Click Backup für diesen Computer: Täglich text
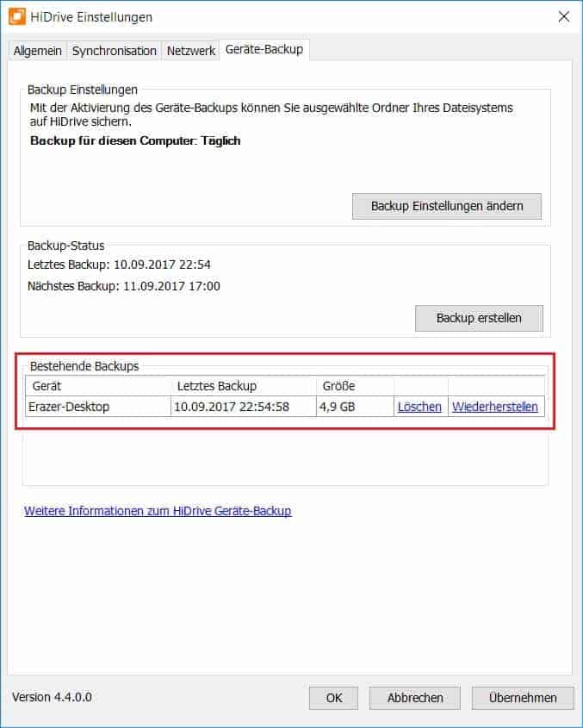This screenshot has height=728, width=583. (x=135, y=140)
